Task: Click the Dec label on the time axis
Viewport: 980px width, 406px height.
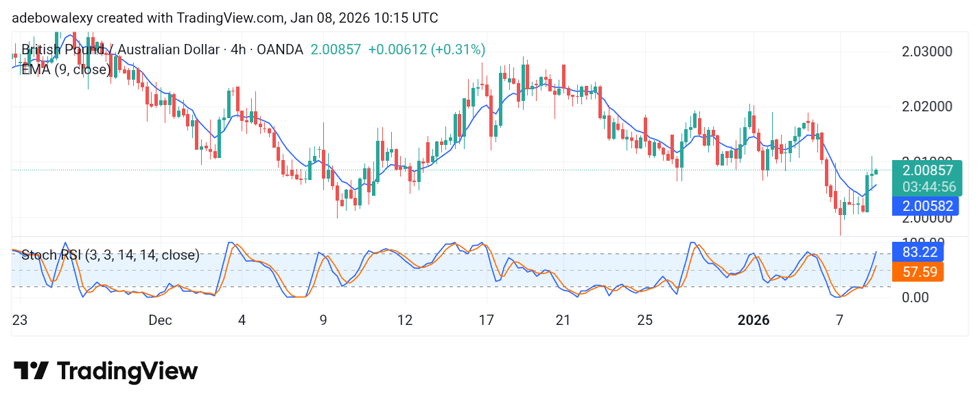Action: (161, 320)
